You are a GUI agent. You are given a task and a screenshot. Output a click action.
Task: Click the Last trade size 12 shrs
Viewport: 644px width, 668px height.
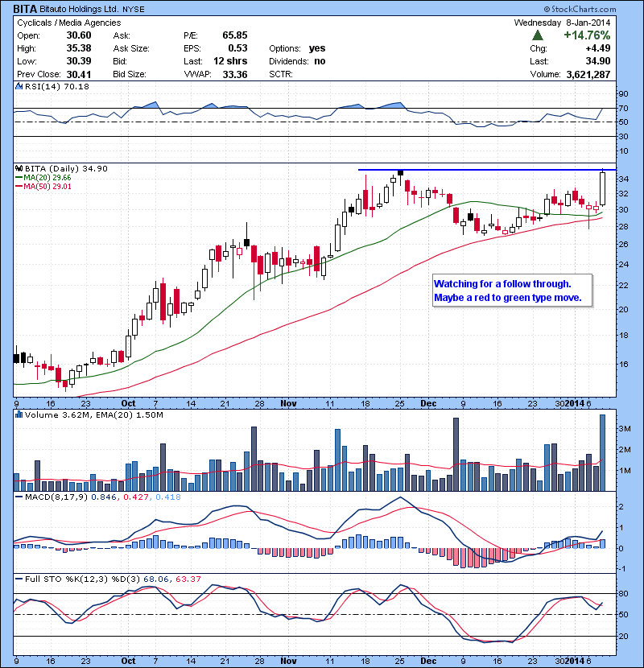(x=230, y=61)
